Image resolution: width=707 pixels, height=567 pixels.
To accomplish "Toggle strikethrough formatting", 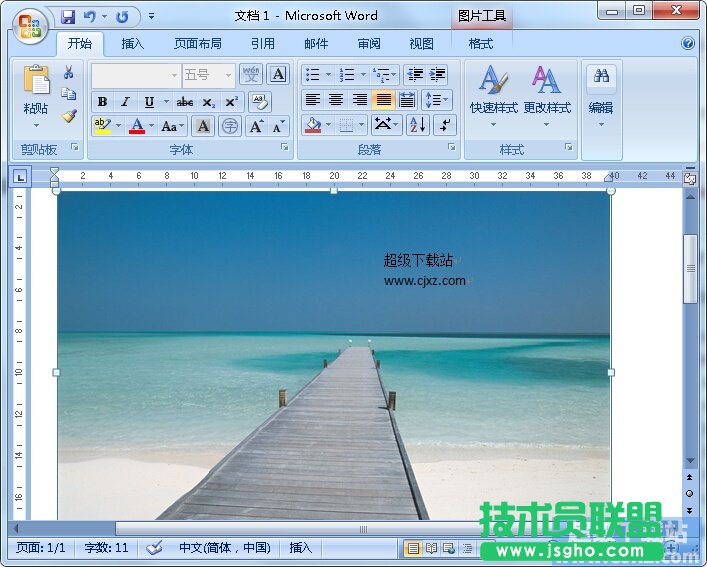I will (185, 102).
